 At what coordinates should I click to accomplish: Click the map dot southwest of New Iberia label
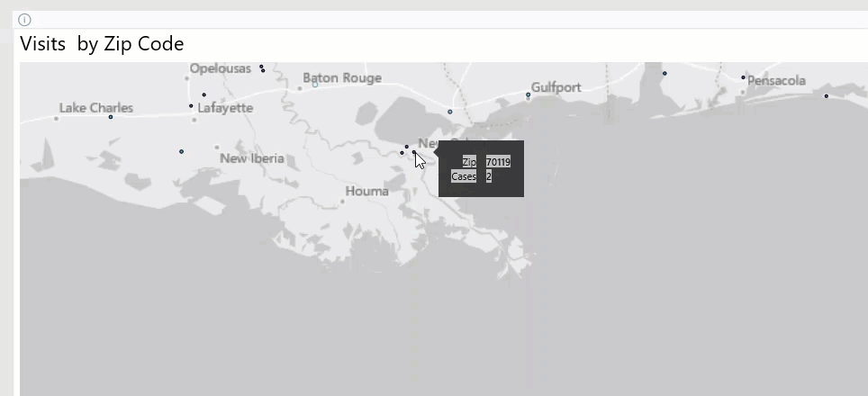(182, 151)
